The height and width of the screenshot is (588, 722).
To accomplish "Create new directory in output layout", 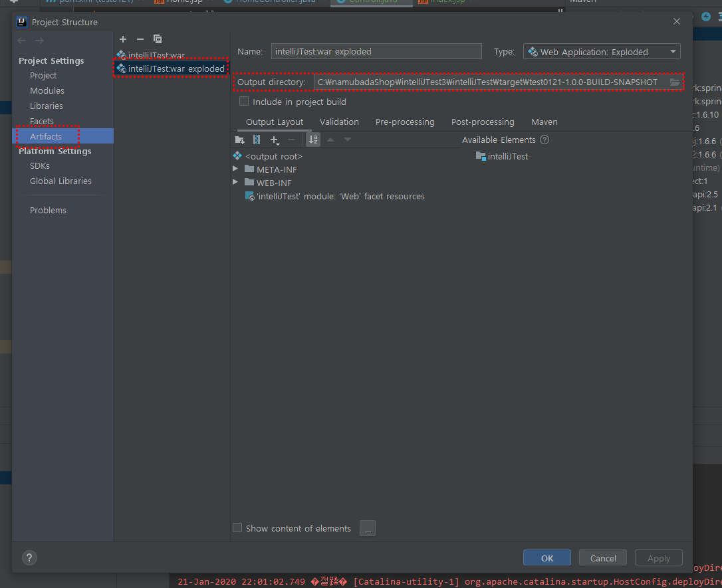I will (x=239, y=140).
